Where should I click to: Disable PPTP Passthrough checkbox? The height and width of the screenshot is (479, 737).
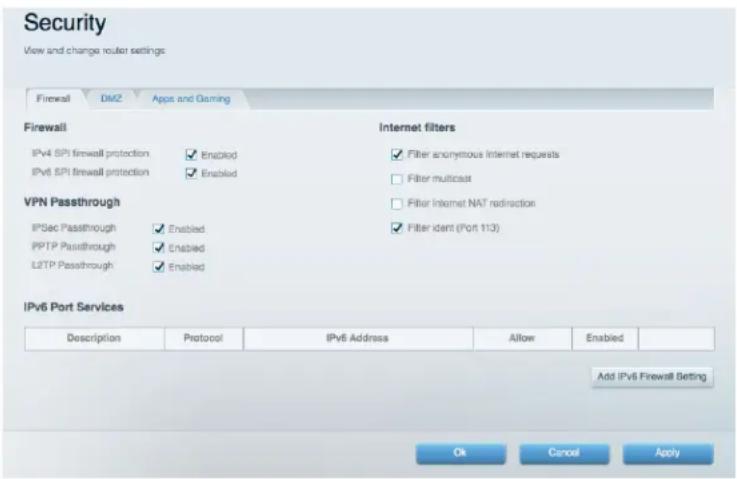158,247
